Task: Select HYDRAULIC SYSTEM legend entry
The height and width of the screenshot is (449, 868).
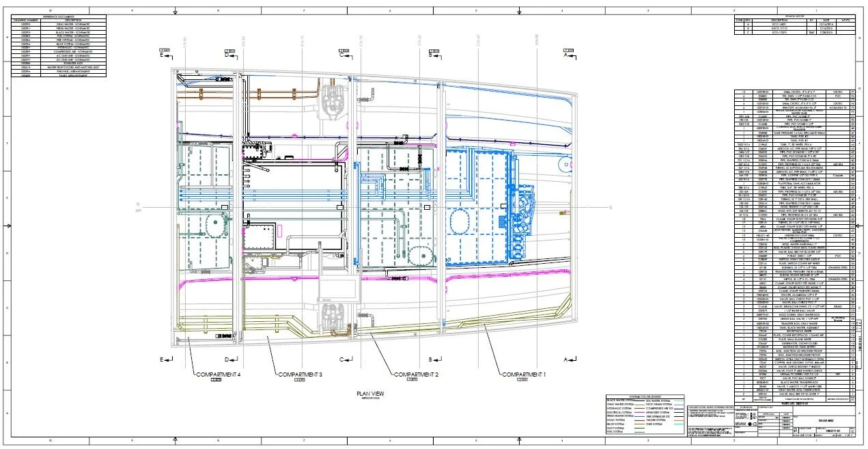Action: point(619,409)
